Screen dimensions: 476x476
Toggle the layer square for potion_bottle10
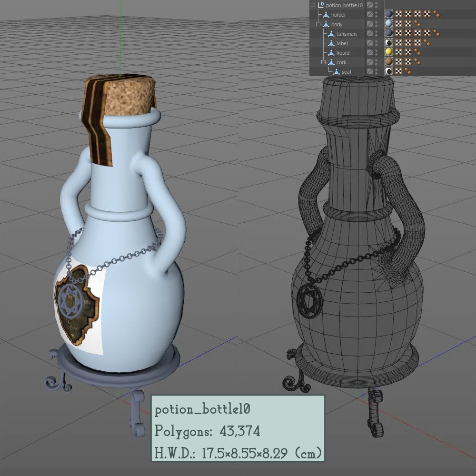click(369, 5)
